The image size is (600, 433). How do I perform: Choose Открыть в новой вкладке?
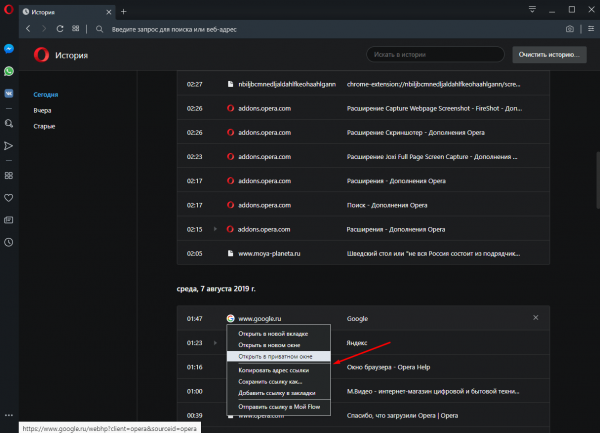pyautogui.click(x=279, y=334)
